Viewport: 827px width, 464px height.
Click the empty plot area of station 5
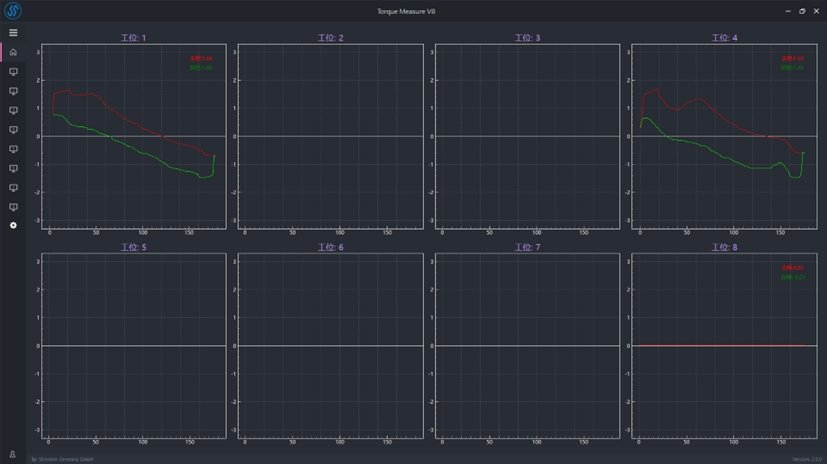click(x=134, y=346)
